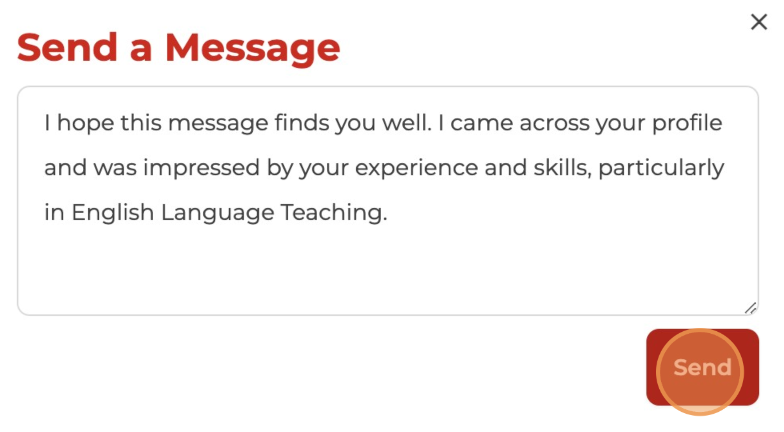Click the red Send button
784x432 pixels.
pos(702,367)
